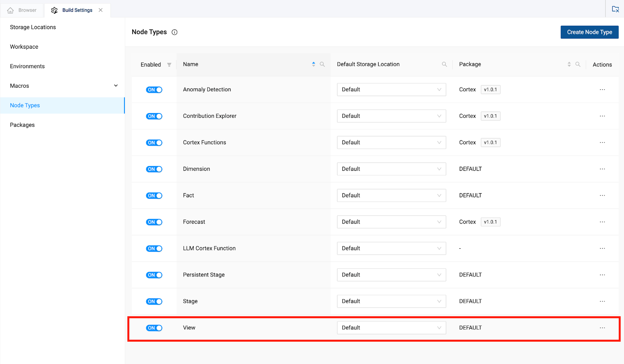Sort by Name using the sort arrows
Viewport: 624px width, 364px height.
314,64
